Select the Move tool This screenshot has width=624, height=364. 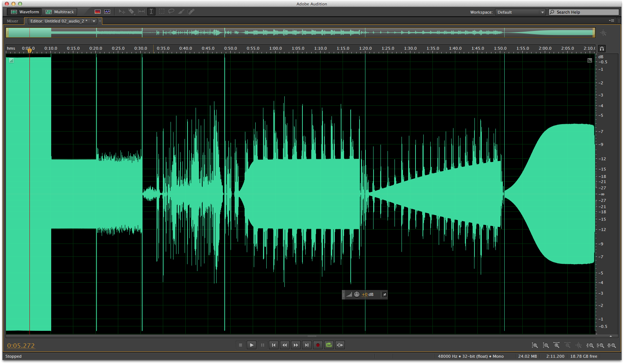122,12
